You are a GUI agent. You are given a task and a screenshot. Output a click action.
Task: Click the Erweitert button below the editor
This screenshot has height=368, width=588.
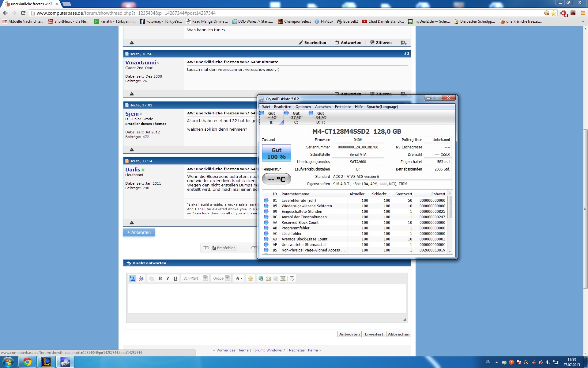pyautogui.click(x=374, y=334)
